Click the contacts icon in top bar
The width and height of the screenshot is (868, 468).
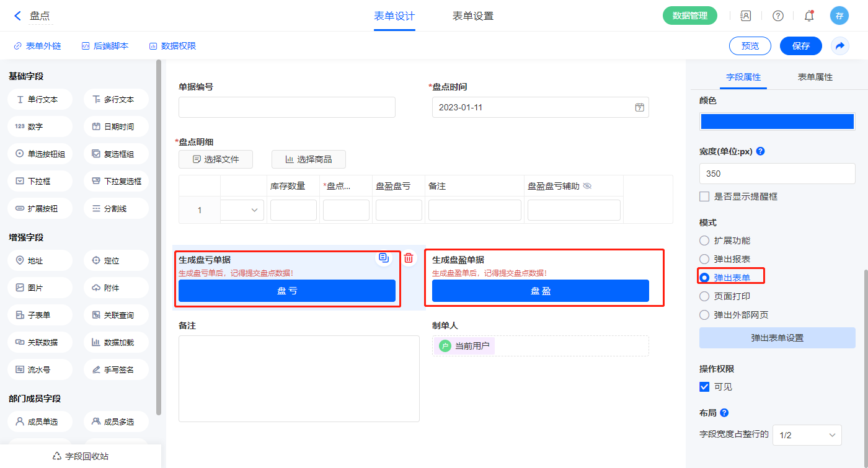click(746, 16)
